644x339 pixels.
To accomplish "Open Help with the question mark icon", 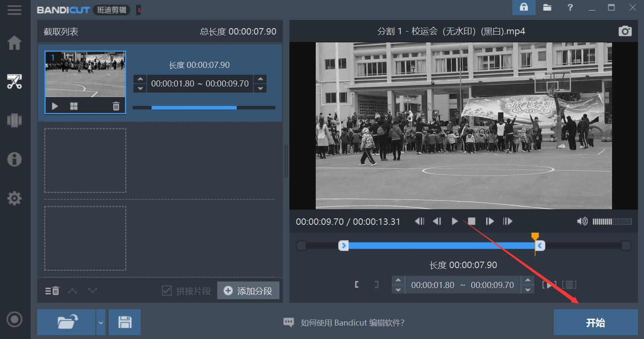I will [x=570, y=7].
